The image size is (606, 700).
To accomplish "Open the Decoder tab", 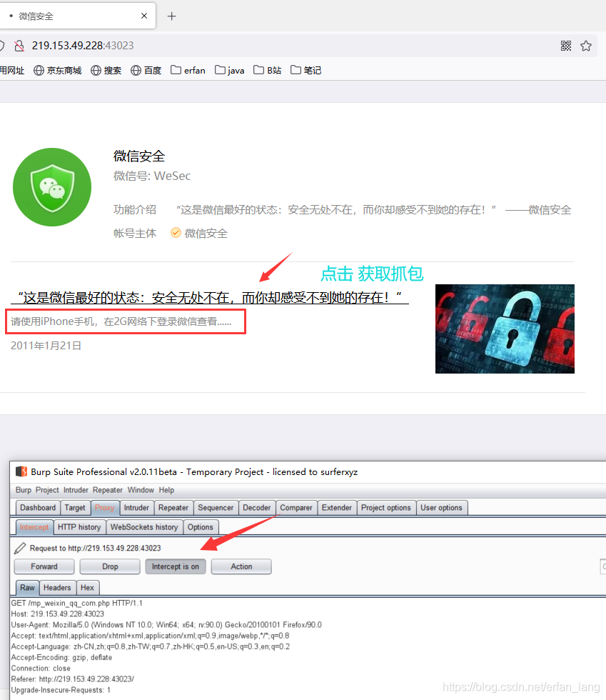I will pyautogui.click(x=256, y=508).
